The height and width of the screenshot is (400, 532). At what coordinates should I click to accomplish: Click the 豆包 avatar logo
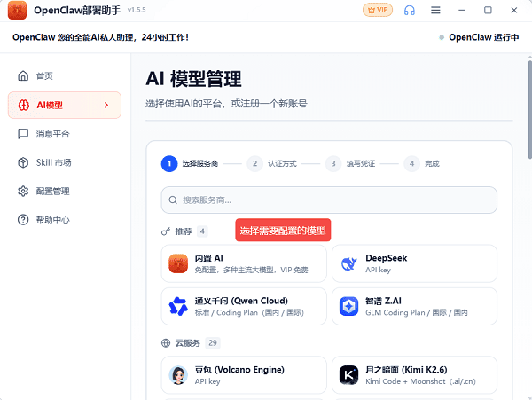178,375
